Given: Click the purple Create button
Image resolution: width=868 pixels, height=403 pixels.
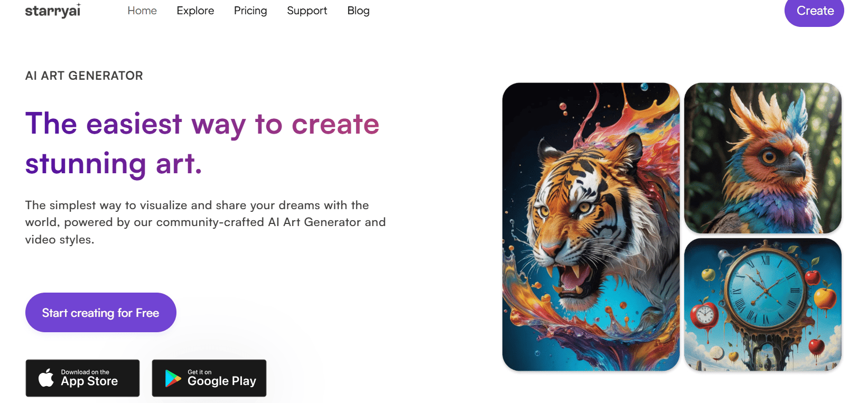Looking at the screenshot, I should coord(814,11).
